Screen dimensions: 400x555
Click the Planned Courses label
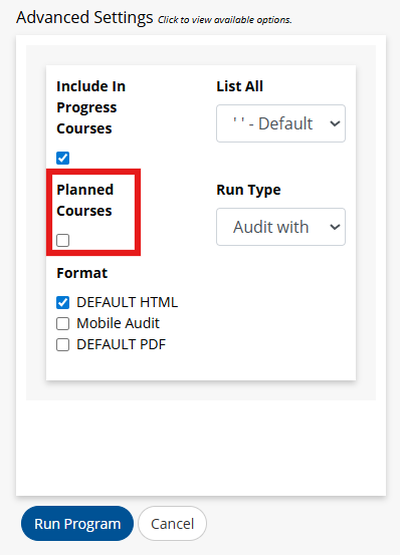85,200
